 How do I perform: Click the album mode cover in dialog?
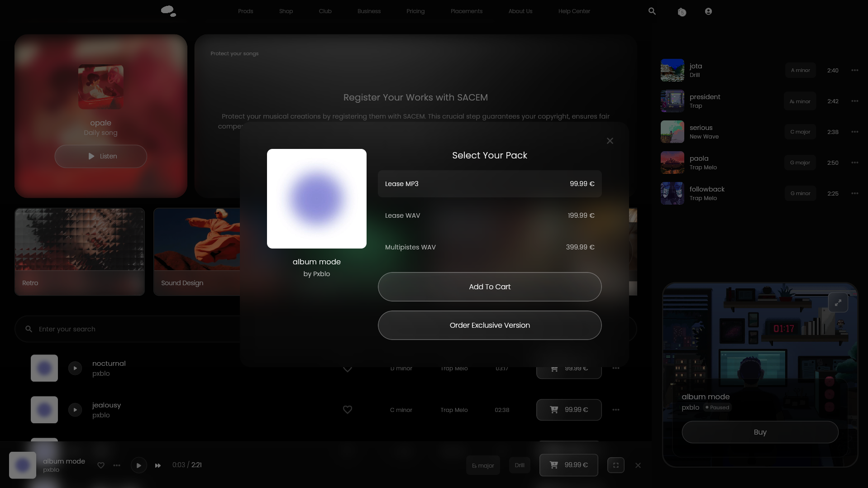pos(317,199)
